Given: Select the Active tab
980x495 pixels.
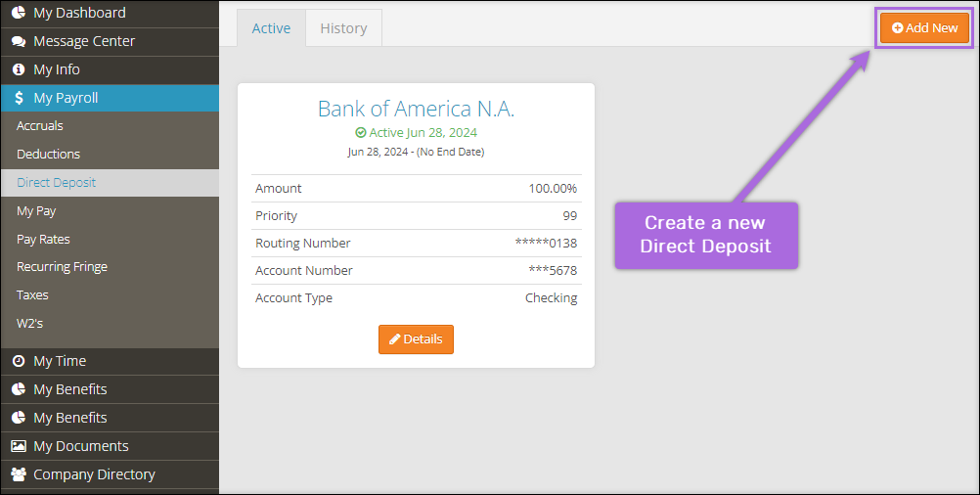Looking at the screenshot, I should 271,28.
